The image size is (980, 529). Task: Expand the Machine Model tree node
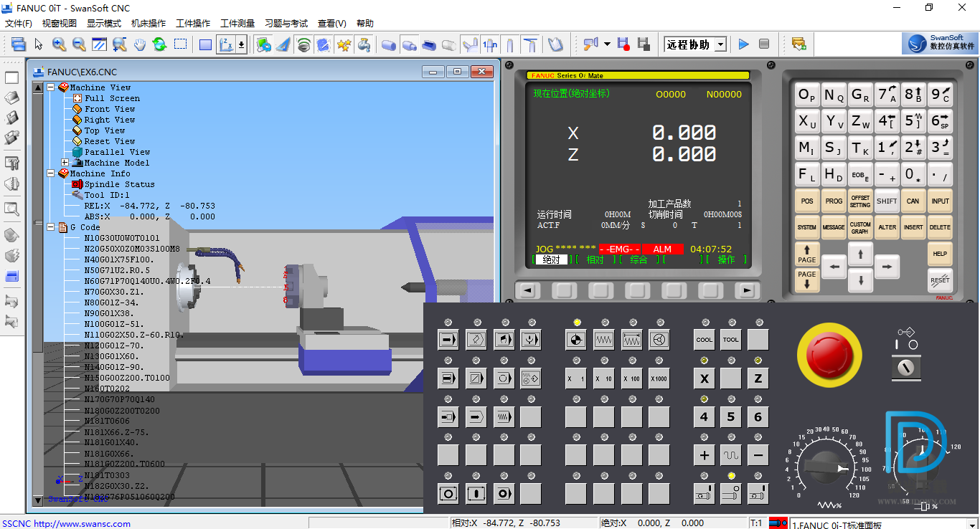[65, 163]
